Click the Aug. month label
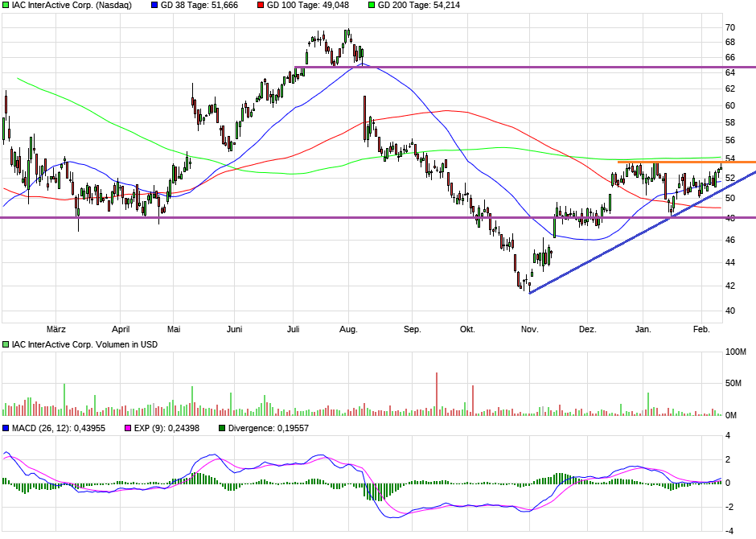This screenshot has width=756, height=539. (348, 329)
